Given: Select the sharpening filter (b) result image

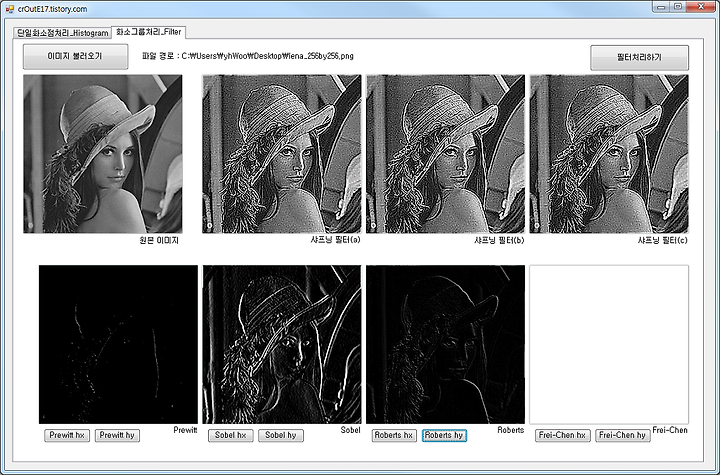Looking at the screenshot, I should 445,154.
